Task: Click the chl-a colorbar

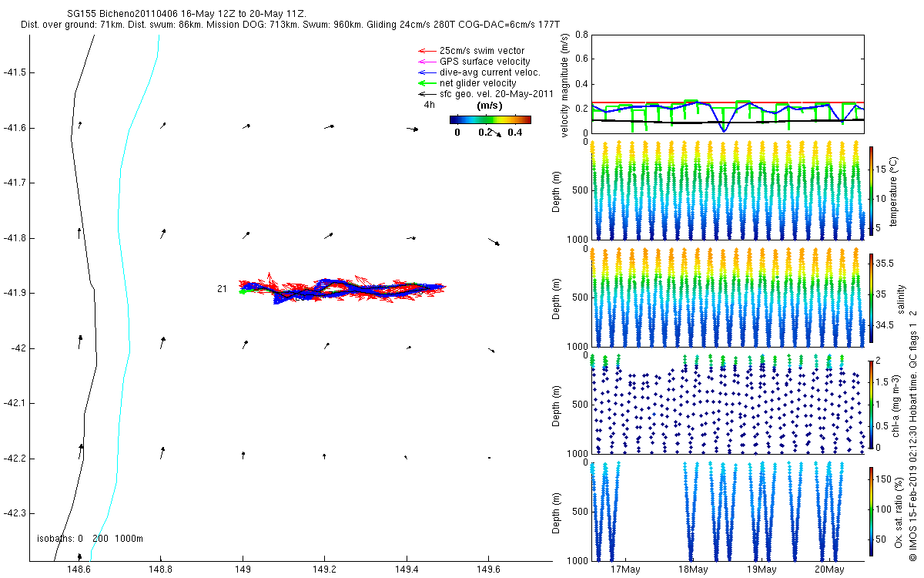Action: [x=871, y=403]
